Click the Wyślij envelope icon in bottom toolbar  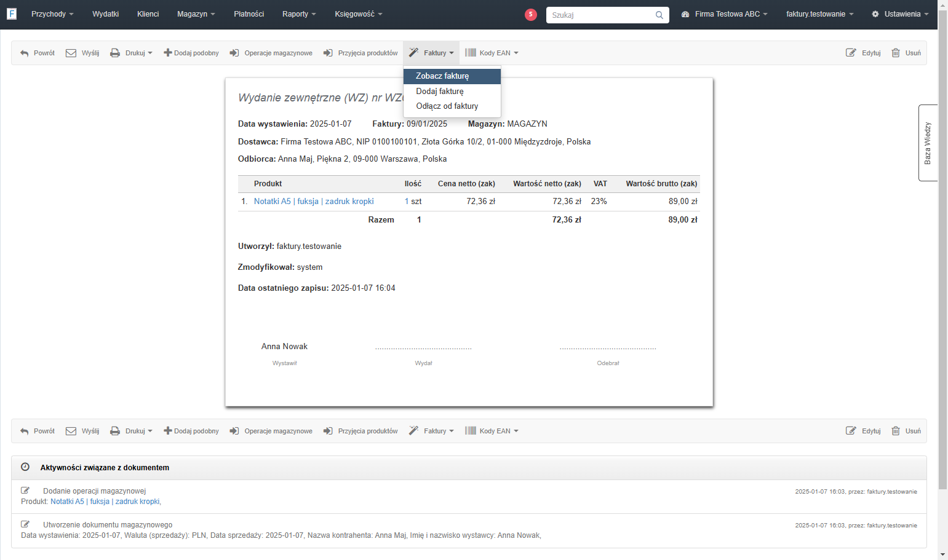[71, 431]
